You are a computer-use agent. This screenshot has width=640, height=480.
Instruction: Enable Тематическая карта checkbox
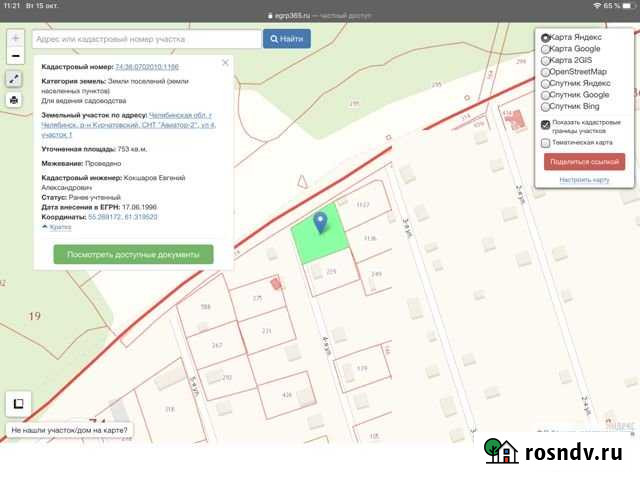pos(545,143)
